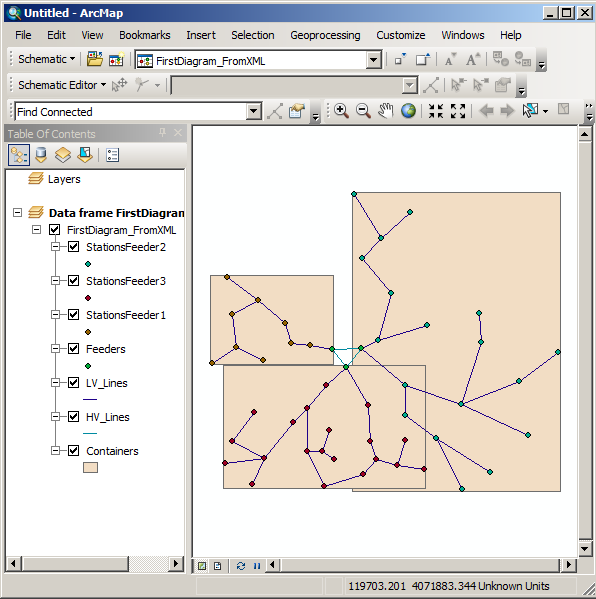Click the Increase Symbol Sizes icon
Image resolution: width=596 pixels, height=599 pixels.
[423, 60]
